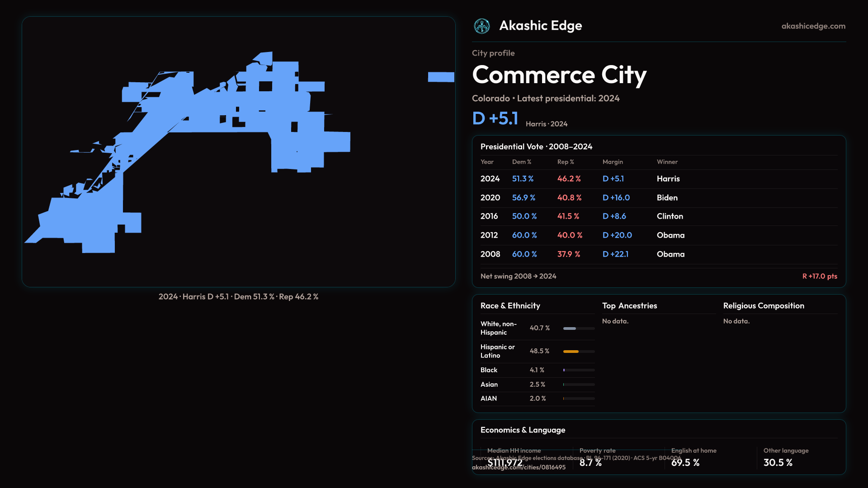Image resolution: width=868 pixels, height=488 pixels.
Task: Click the Hispanic or Latino orange bar
Action: pos(571,352)
